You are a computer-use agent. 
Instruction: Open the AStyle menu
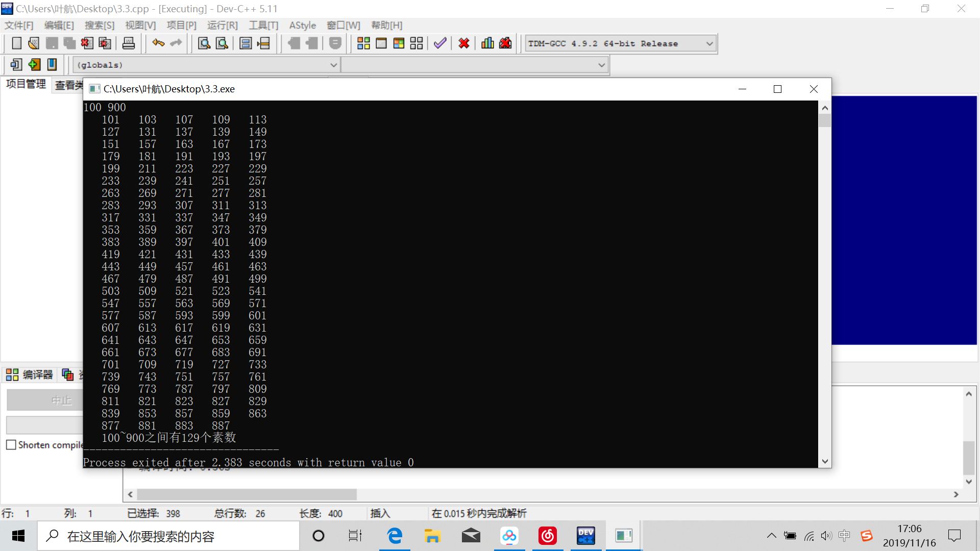pyautogui.click(x=302, y=26)
